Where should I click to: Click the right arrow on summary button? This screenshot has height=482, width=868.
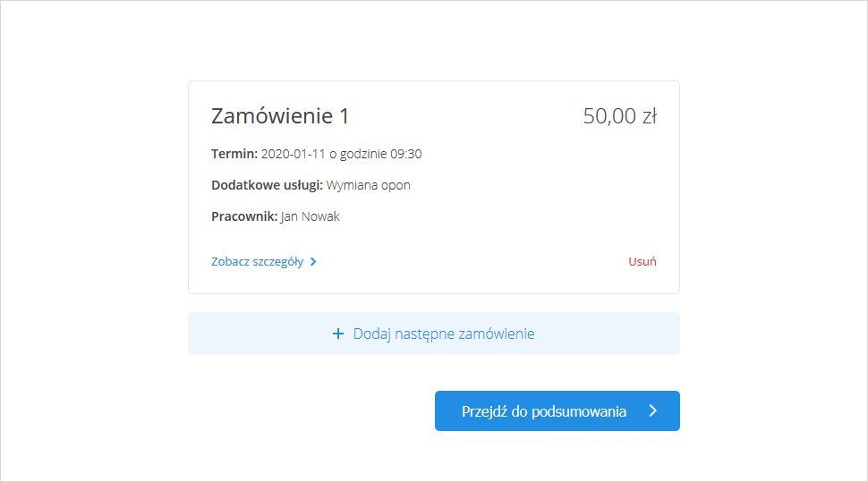[653, 410]
